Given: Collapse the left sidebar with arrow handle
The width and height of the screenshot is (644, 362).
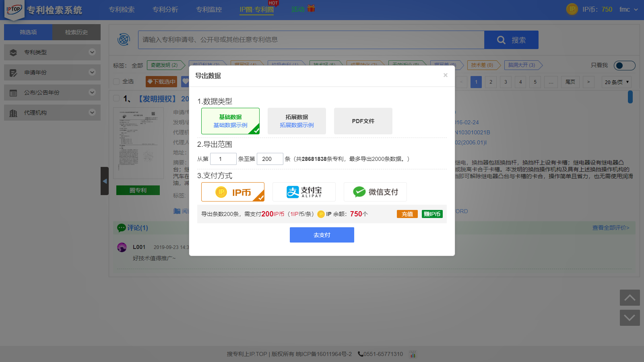Looking at the screenshot, I should (105, 181).
